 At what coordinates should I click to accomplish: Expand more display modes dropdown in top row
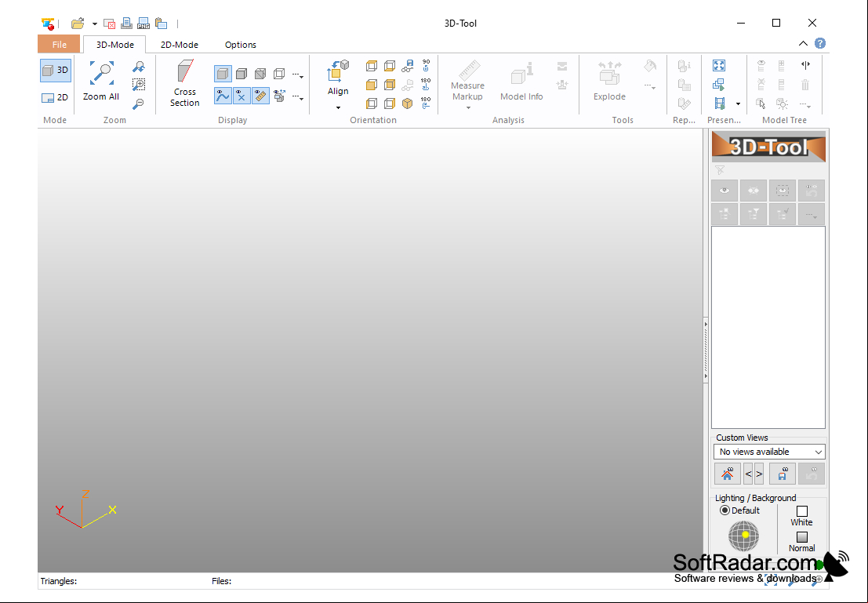point(298,75)
